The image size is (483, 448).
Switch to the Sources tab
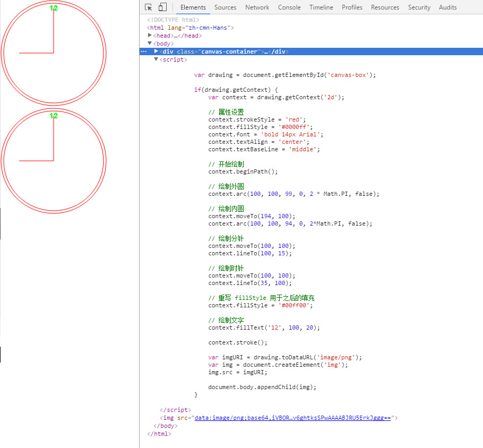pyautogui.click(x=225, y=7)
